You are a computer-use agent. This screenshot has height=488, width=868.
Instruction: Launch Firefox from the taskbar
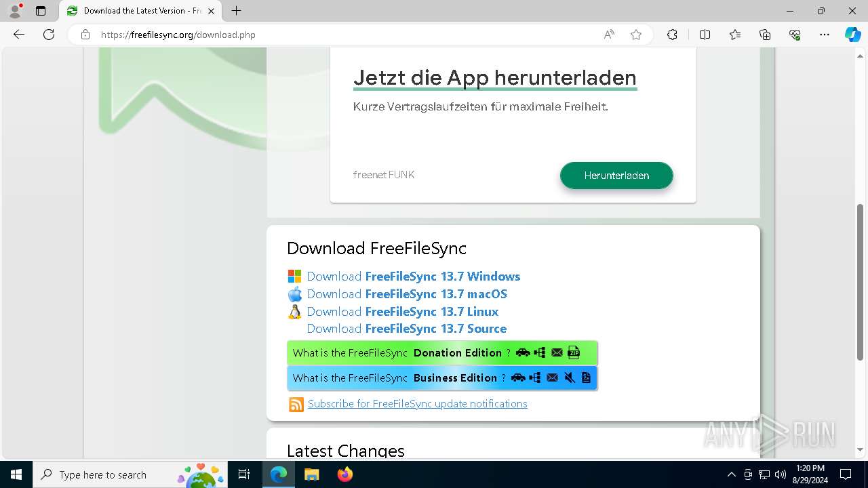click(x=345, y=474)
